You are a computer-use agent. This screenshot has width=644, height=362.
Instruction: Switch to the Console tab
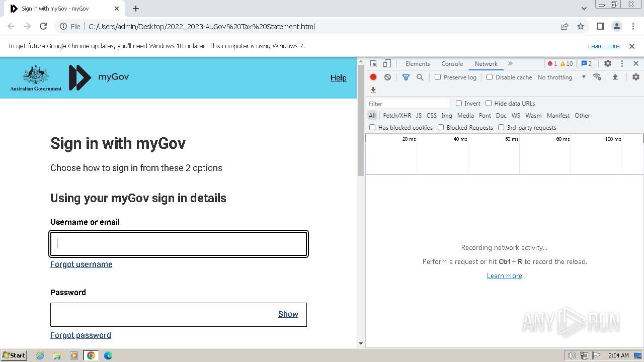pos(452,64)
